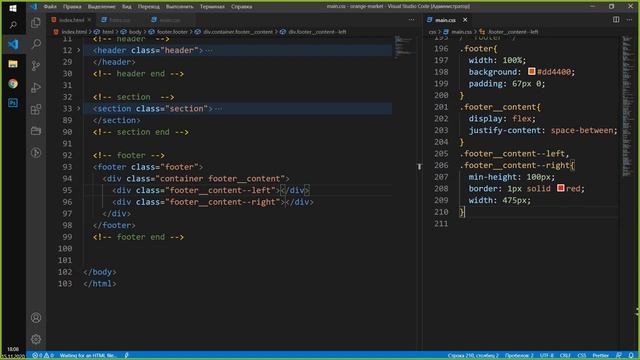The width and height of the screenshot is (640, 360).
Task: Click the split editor right icon
Action: (616, 20)
